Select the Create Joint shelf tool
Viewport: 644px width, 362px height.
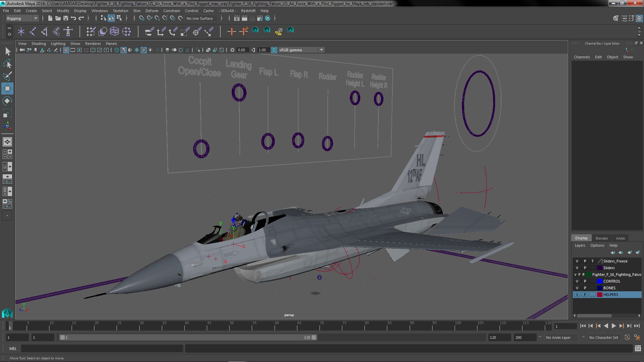coord(33,32)
